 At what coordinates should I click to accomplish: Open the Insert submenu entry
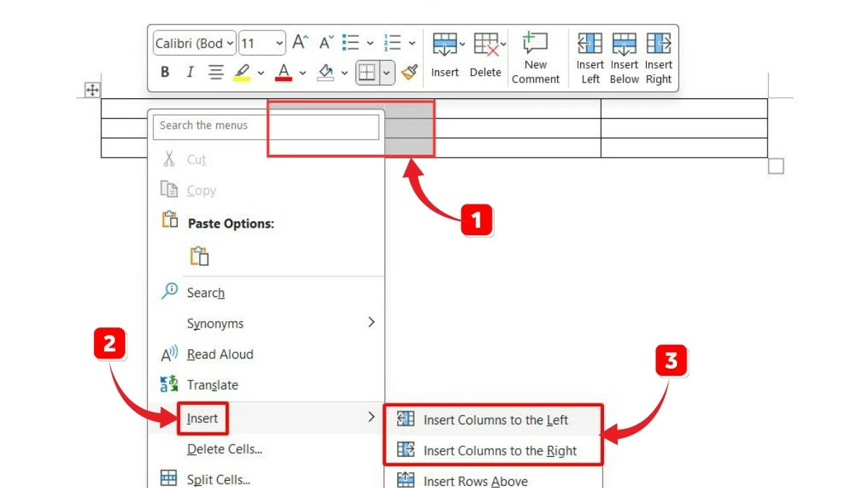(266, 418)
